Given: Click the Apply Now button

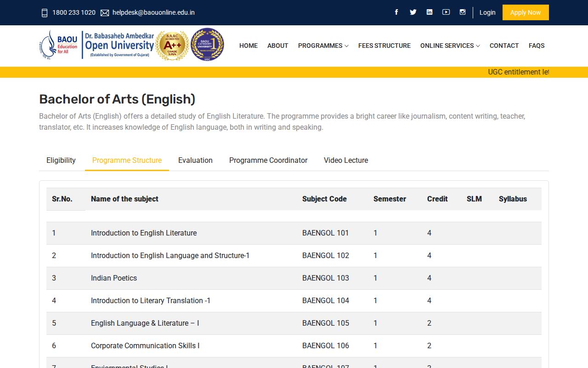Looking at the screenshot, I should [526, 12].
